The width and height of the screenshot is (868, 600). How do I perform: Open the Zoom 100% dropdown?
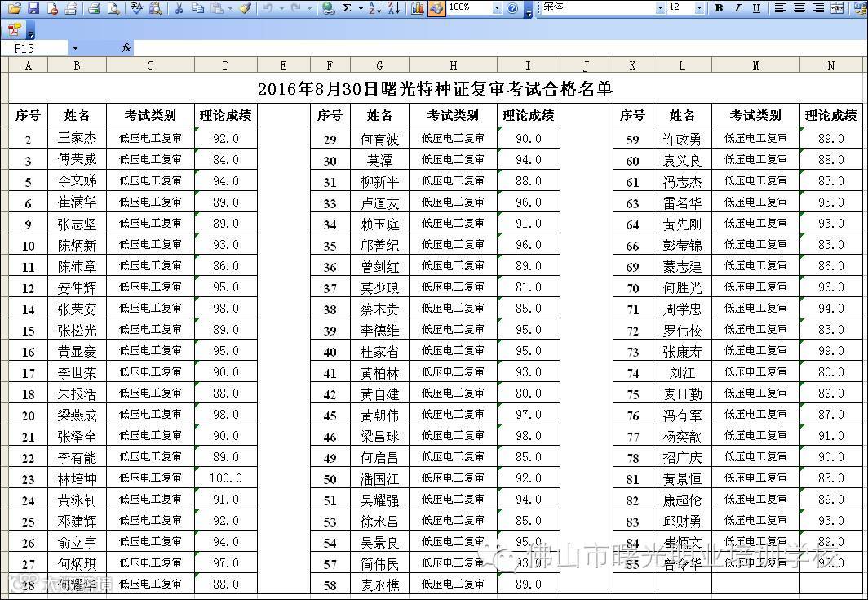click(497, 8)
